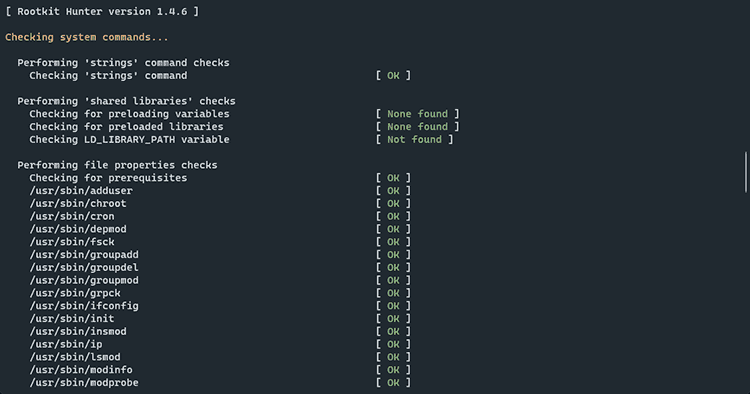
Task: Click the terminal scrollbar thumb on the right
Action: pos(746,172)
